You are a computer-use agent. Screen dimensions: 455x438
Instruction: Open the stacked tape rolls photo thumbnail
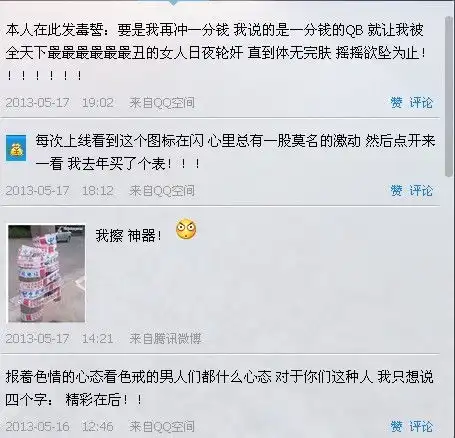click(x=46, y=273)
